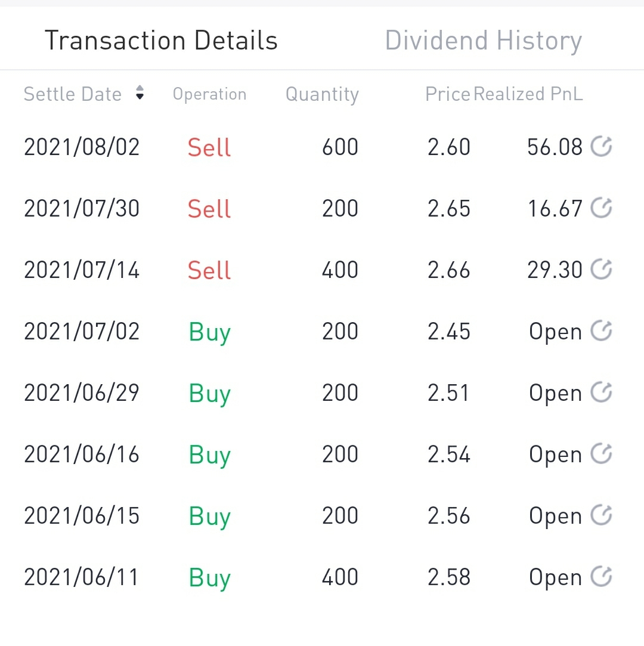Click Open status for 2021/06/11 buy
This screenshot has width=644, height=646.
point(555,577)
